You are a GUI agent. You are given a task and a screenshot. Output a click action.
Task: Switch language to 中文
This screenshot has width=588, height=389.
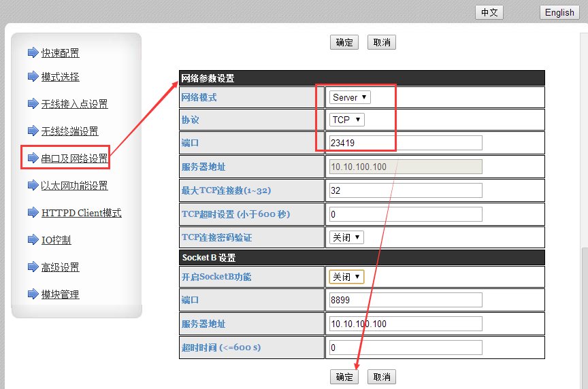pyautogui.click(x=489, y=12)
